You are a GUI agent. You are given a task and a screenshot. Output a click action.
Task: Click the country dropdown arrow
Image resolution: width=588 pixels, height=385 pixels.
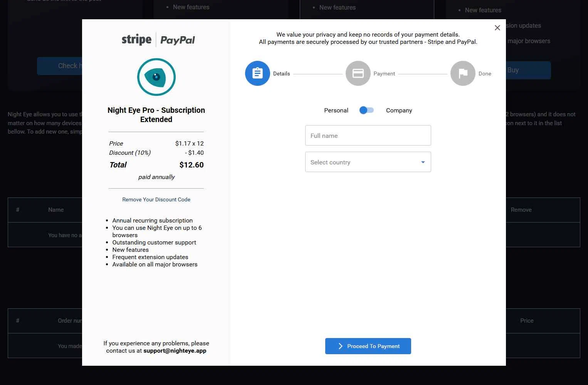pyautogui.click(x=423, y=162)
